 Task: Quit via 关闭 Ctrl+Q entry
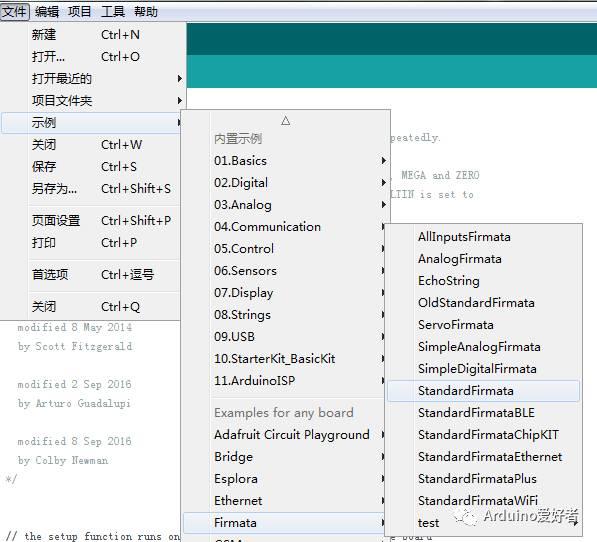click(x=91, y=307)
